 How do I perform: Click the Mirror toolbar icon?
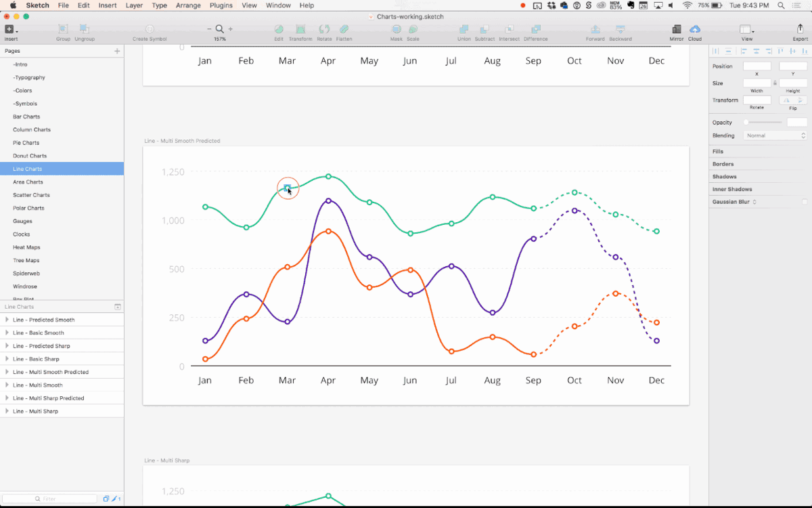[x=676, y=29]
